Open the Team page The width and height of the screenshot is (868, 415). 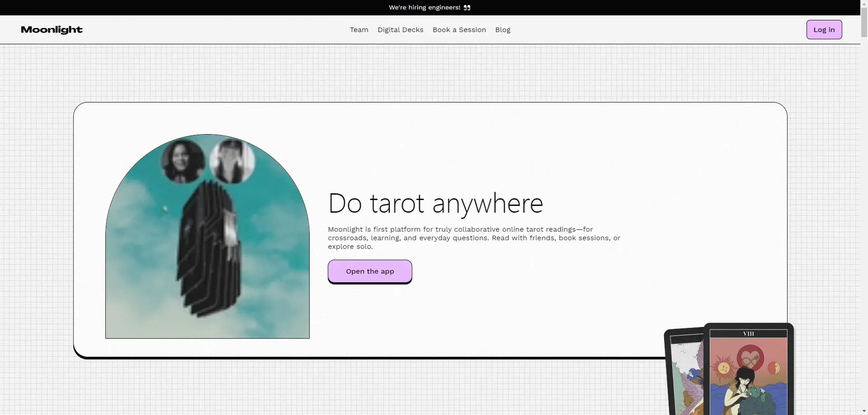point(359,30)
